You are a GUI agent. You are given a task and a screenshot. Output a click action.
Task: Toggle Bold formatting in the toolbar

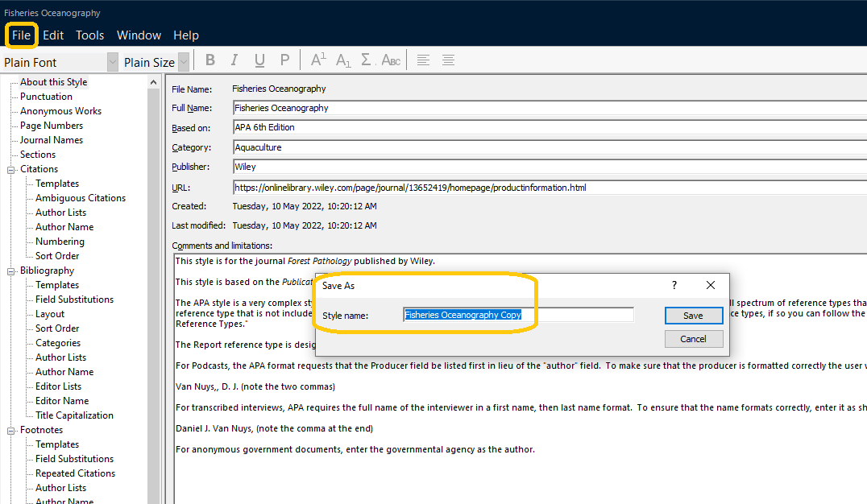[210, 60]
